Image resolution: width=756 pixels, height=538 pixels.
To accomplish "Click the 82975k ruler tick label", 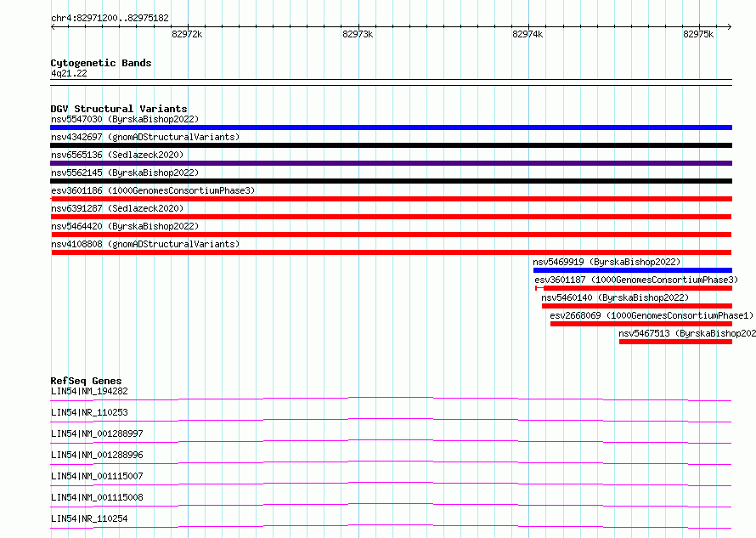I will coord(698,34).
